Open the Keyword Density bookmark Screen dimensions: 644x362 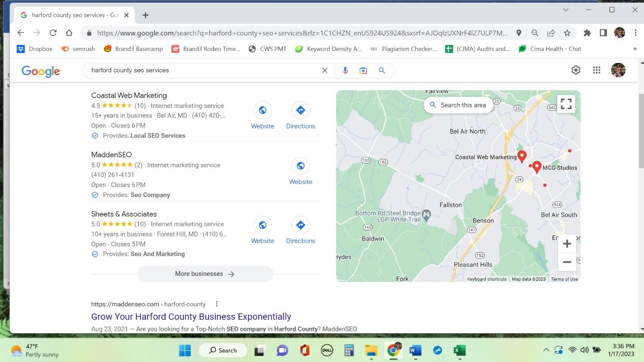[328, 49]
